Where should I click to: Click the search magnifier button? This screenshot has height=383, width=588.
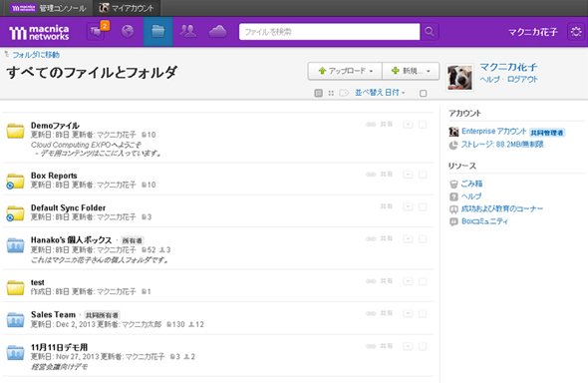click(x=430, y=32)
